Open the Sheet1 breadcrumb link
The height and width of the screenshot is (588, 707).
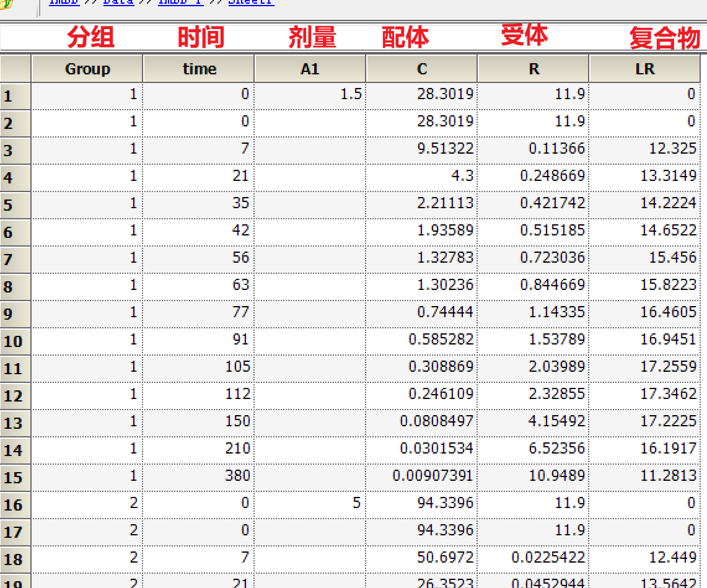coord(251,2)
